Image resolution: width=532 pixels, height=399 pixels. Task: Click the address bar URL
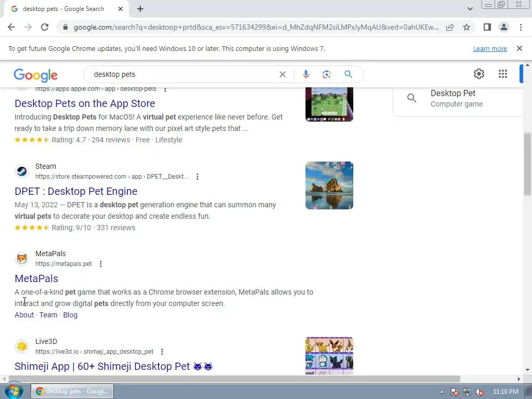256,27
